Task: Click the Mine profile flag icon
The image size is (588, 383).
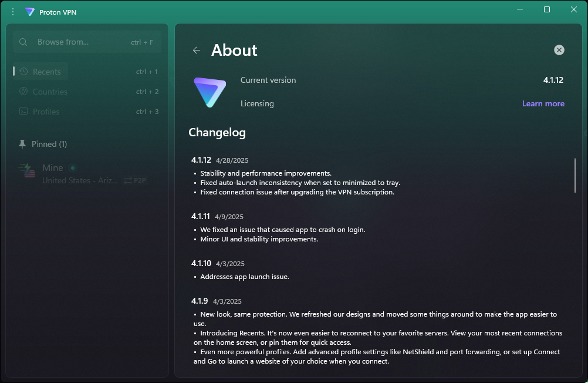Action: click(x=28, y=170)
